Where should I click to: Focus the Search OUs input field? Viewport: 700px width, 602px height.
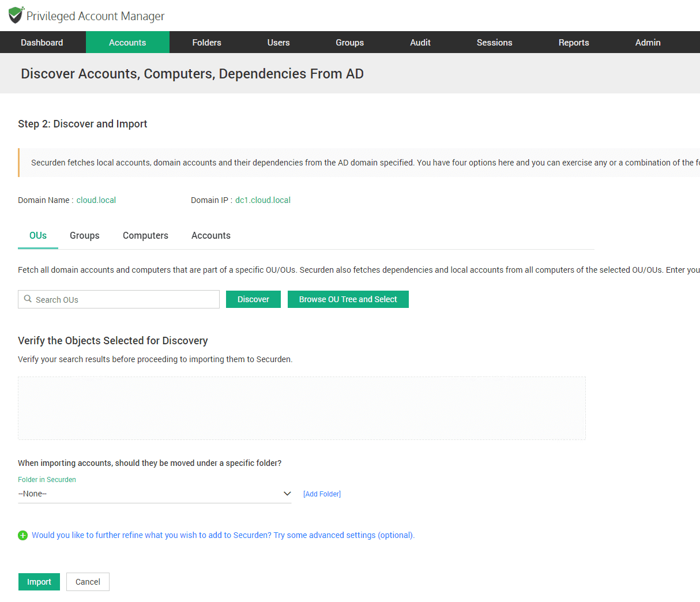pos(124,300)
